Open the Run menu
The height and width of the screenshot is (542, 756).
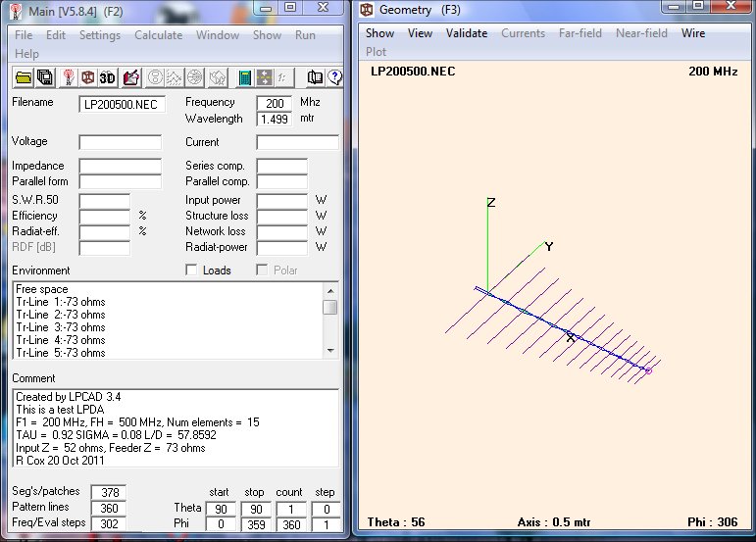point(305,35)
